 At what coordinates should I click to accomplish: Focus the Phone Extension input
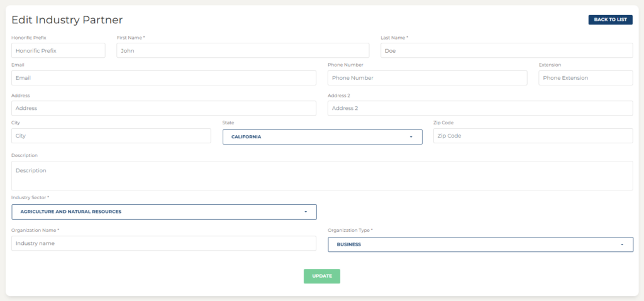tap(586, 78)
